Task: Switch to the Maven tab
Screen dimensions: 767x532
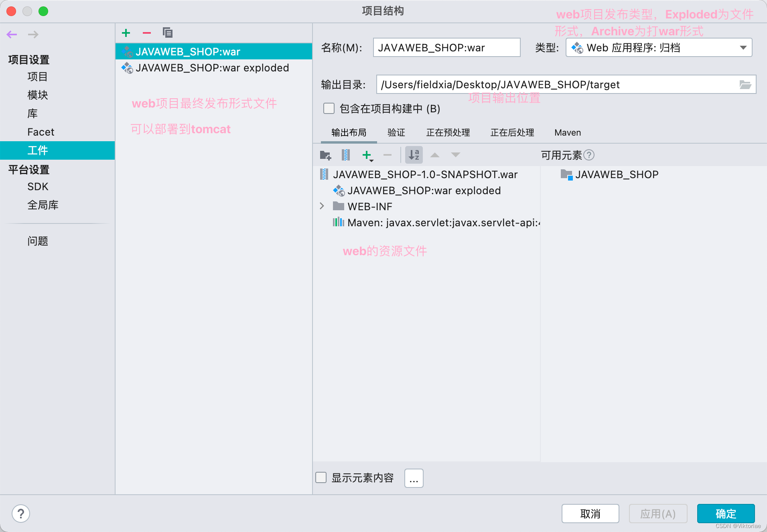Action: tap(567, 132)
